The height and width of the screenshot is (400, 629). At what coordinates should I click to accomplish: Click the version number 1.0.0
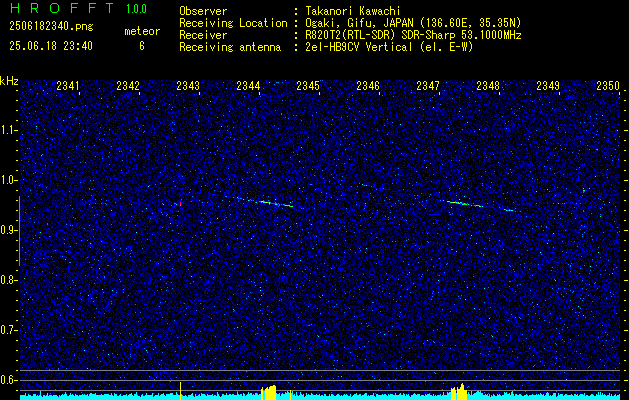point(136,9)
